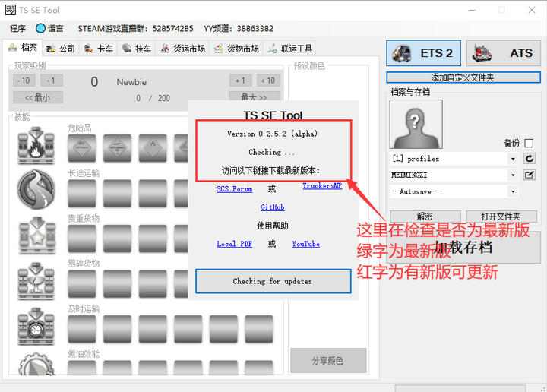The width and height of the screenshot is (547, 392).
Task: Open the 语言 language menu
Action: 49,29
